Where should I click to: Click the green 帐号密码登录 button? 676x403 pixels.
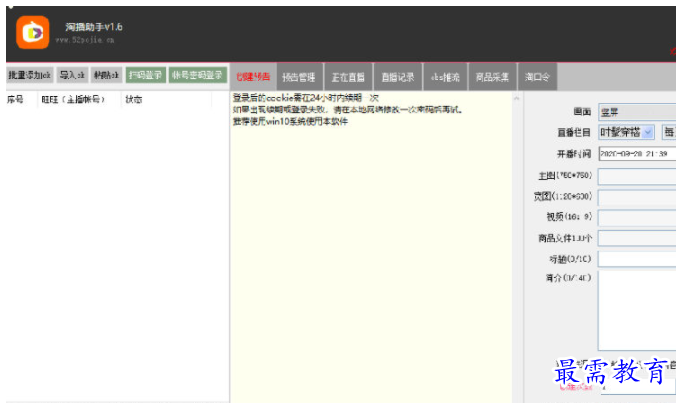pos(197,75)
